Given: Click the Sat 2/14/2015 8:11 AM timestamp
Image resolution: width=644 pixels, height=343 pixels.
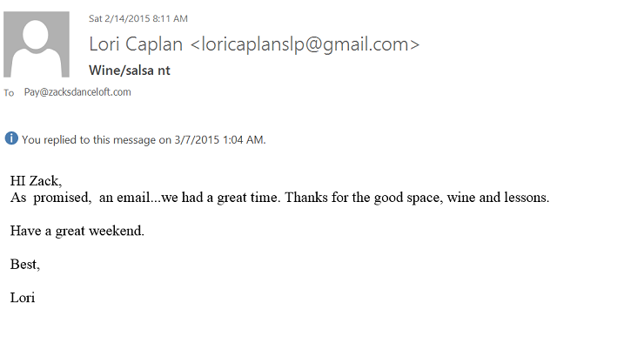Looking at the screenshot, I should click(138, 18).
